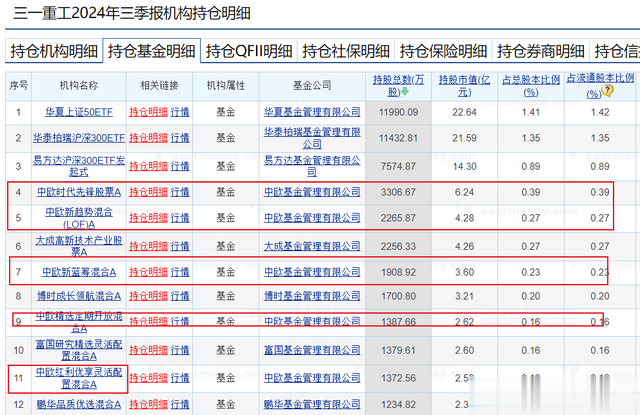This screenshot has width=640, height=415.
Task: Open company link 大成基金管理有限公司
Action: click(312, 246)
